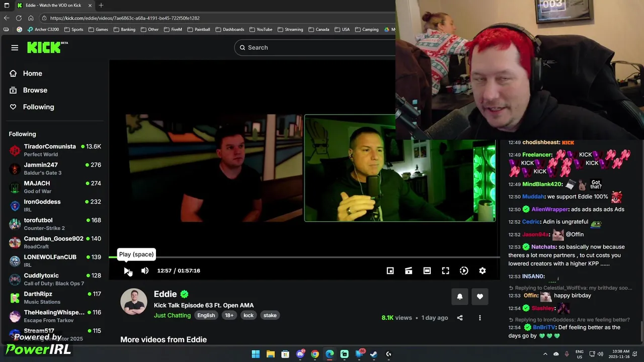Click the address bar URL
This screenshot has width=644, height=362.
click(x=125, y=18)
